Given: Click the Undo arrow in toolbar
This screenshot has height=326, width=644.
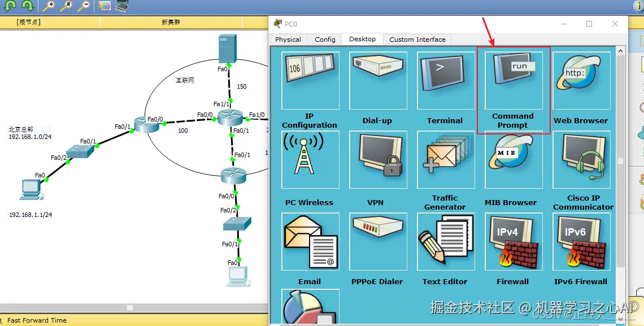Looking at the screenshot, I should [x=10, y=5].
